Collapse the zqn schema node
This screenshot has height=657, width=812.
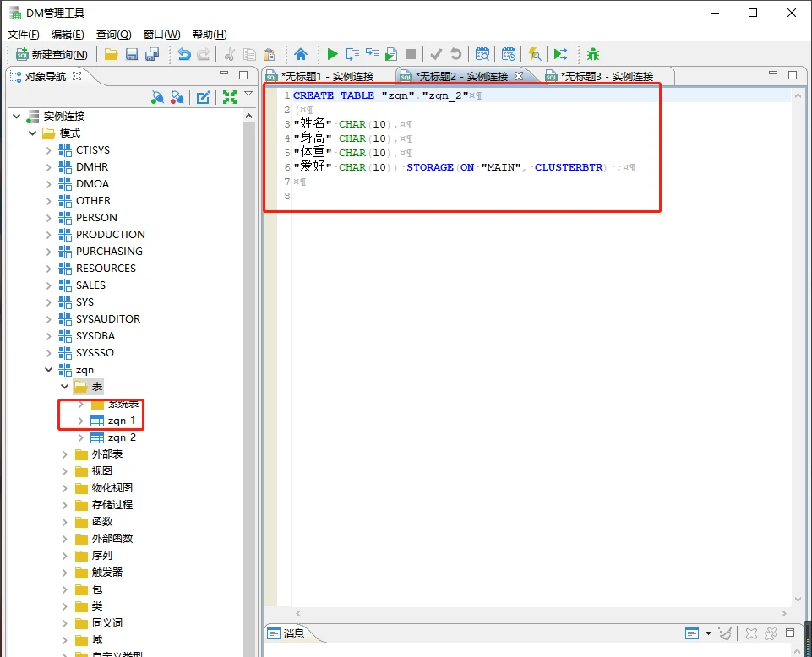click(49, 370)
